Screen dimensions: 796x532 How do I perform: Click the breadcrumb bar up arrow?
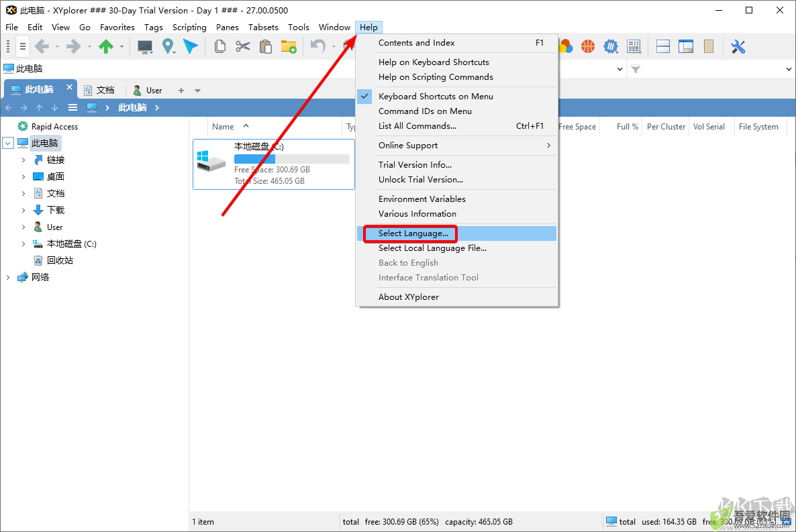pyautogui.click(x=39, y=107)
